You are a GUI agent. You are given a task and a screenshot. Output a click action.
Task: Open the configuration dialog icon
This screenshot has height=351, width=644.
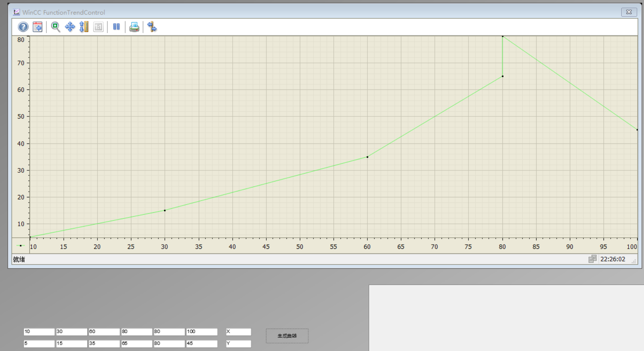(x=38, y=27)
